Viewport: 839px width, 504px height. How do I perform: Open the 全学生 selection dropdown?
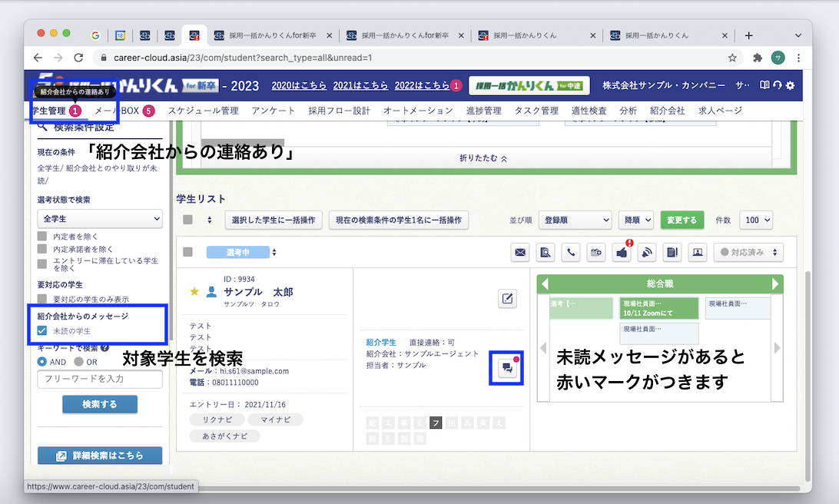(x=99, y=218)
